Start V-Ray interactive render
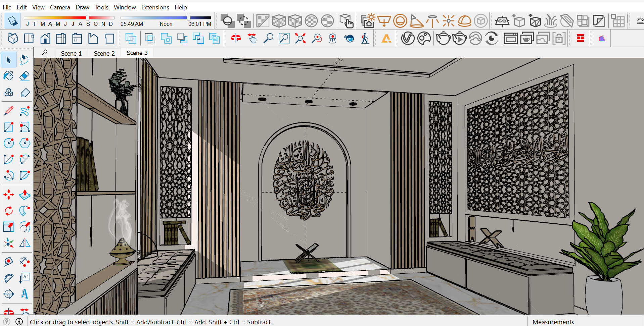This screenshot has width=644, height=326. click(x=459, y=39)
